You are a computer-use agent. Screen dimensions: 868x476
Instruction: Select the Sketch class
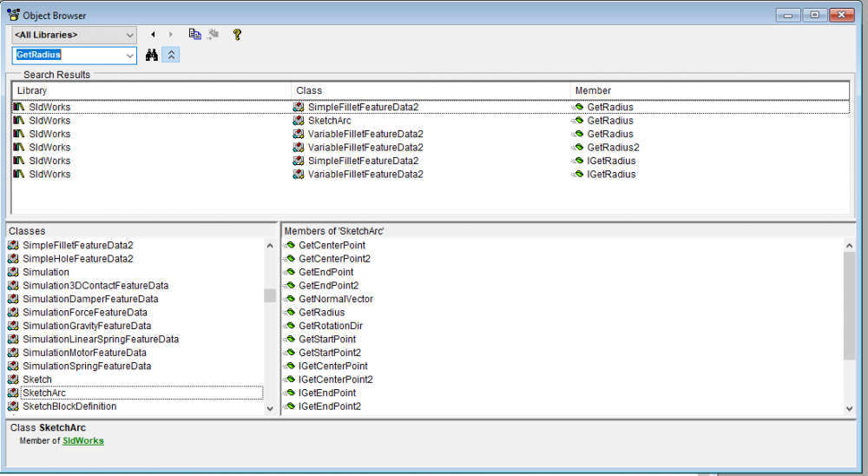(37, 379)
